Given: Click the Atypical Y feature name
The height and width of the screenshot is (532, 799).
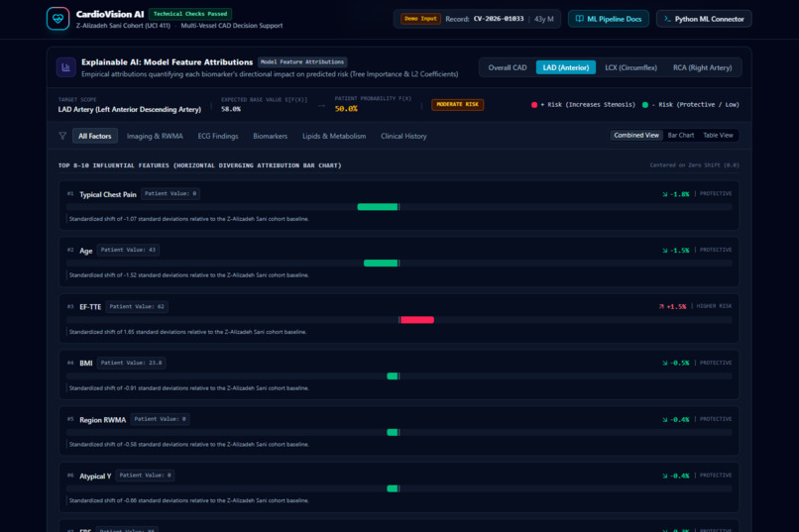Looking at the screenshot, I should tap(95, 476).
